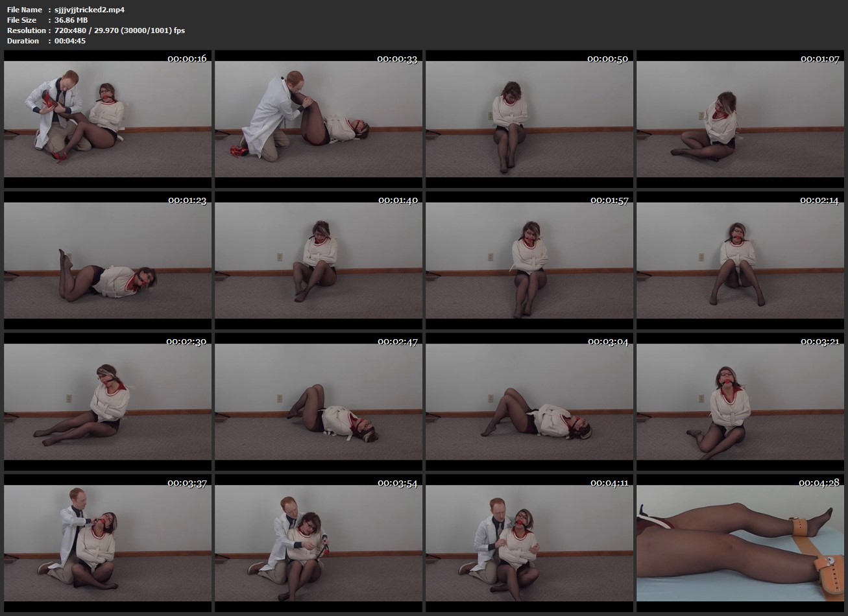Open the frame at 00:01:07
The width and height of the screenshot is (848, 616).
(740, 119)
